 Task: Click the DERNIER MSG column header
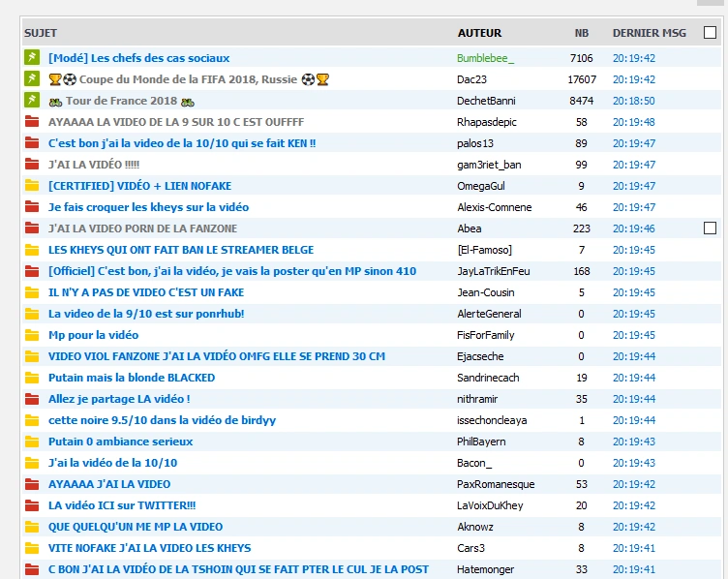click(x=649, y=33)
